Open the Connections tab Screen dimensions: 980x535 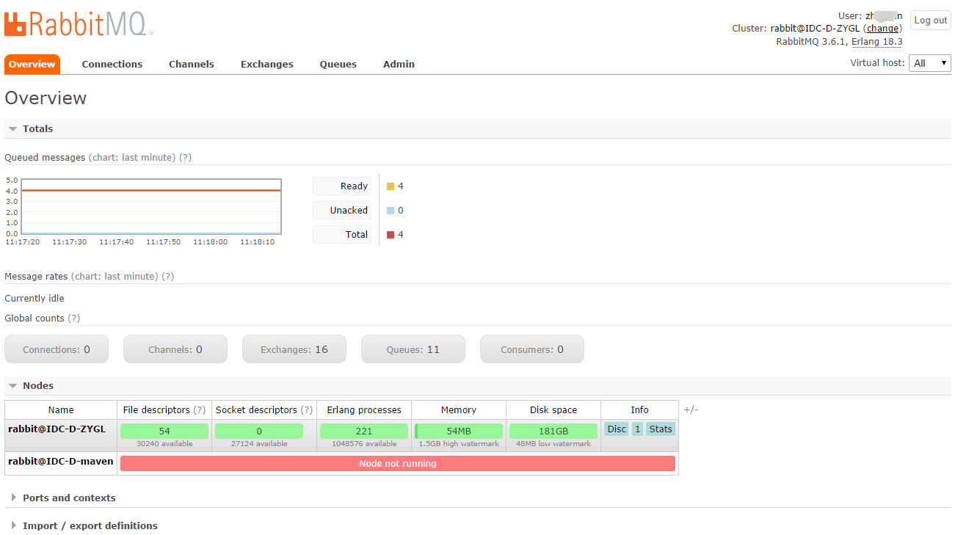(112, 64)
